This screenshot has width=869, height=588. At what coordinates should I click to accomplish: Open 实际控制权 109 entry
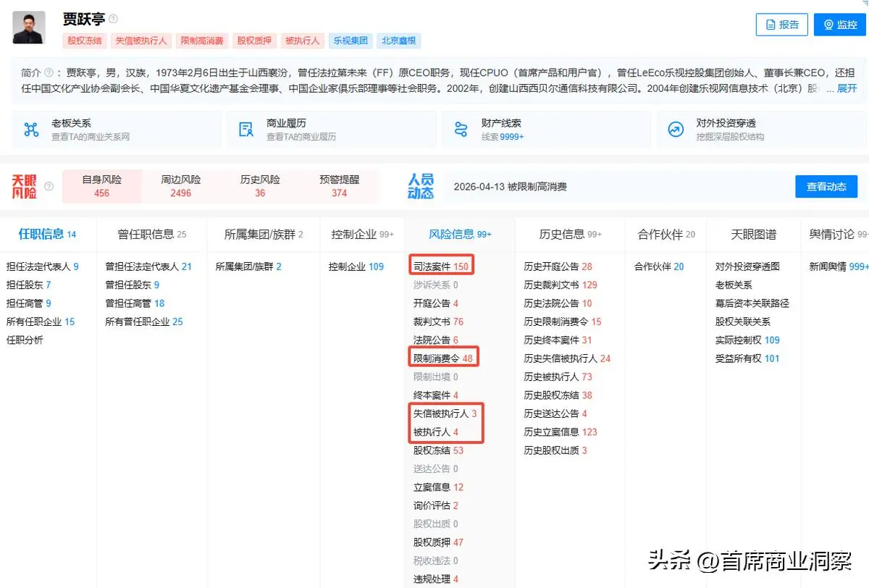[x=747, y=340]
